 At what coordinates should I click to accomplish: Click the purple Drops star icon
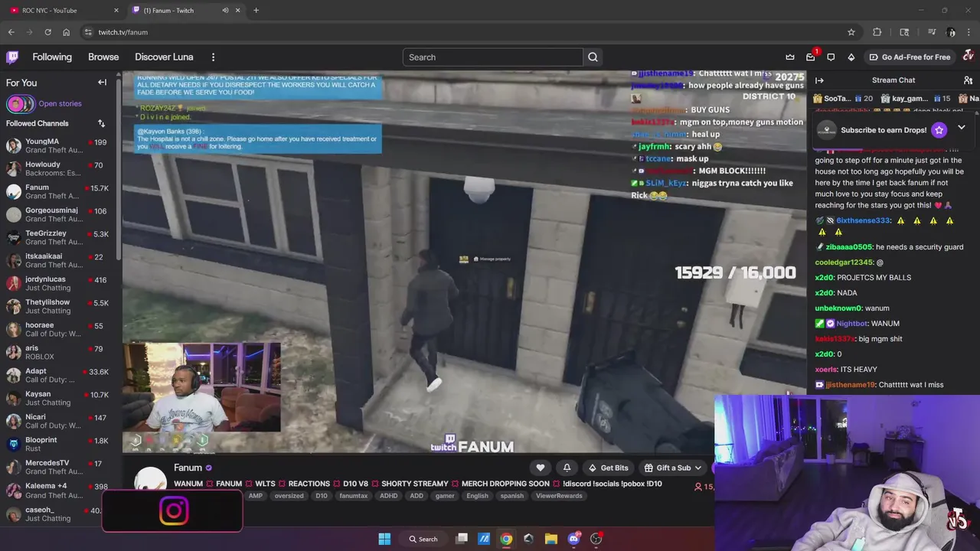(939, 129)
